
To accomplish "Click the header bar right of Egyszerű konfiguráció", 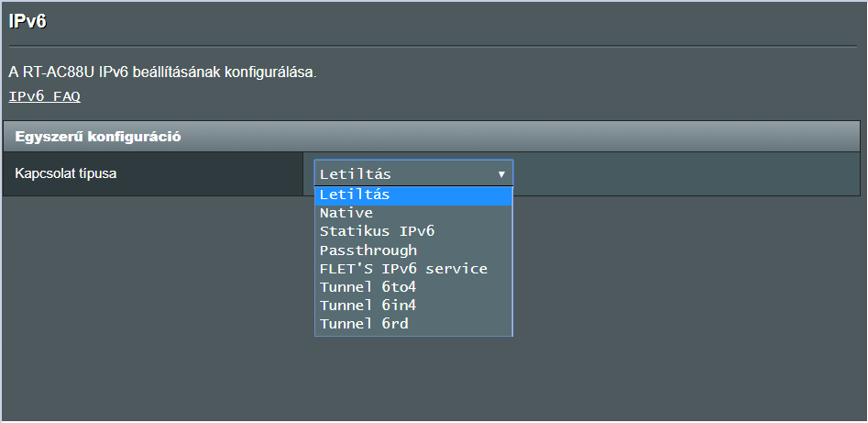I will (550, 137).
